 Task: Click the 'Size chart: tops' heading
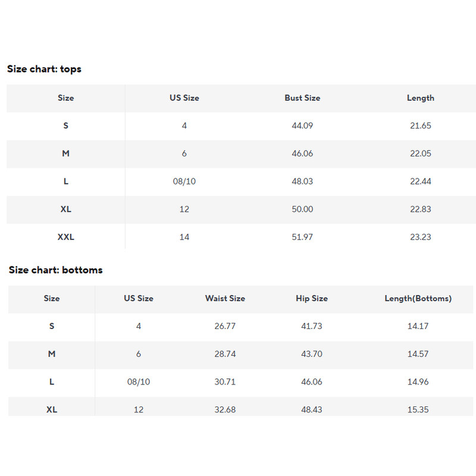click(44, 69)
